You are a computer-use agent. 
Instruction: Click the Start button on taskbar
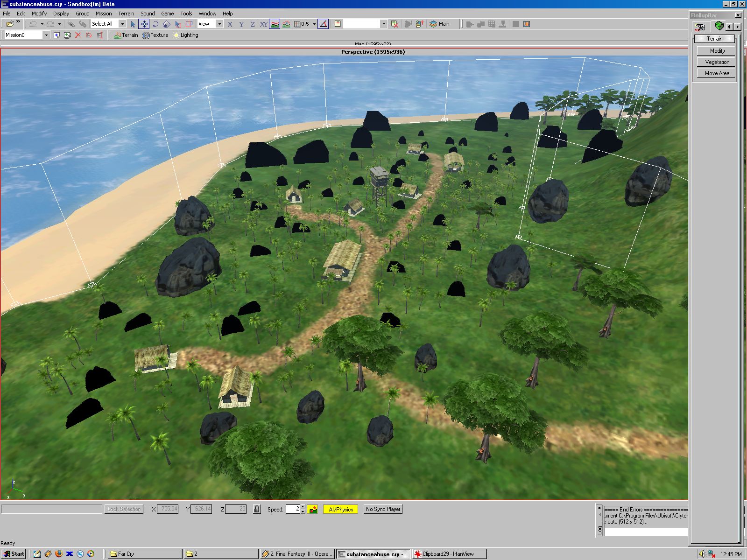click(14, 554)
